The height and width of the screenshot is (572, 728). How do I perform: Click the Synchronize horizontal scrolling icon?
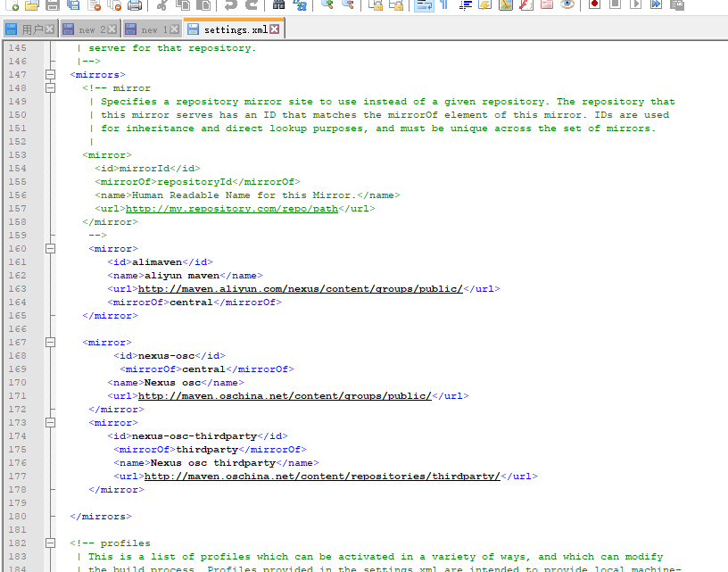[395, 4]
